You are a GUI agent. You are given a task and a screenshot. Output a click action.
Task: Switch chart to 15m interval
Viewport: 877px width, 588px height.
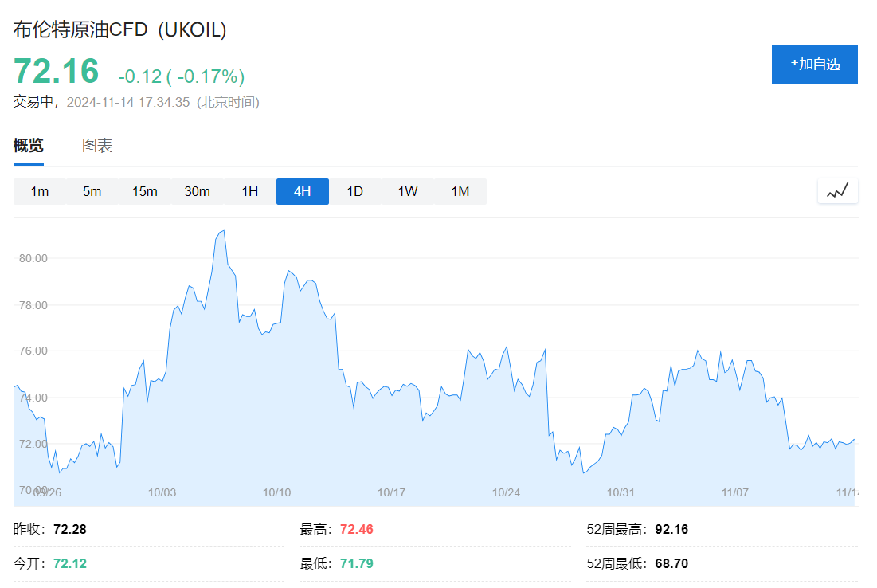pos(145,191)
